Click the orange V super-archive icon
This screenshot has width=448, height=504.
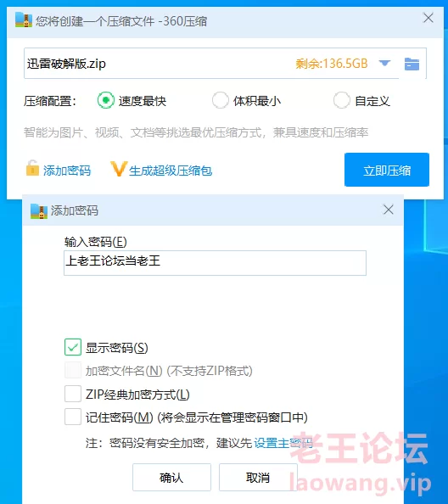pos(118,169)
